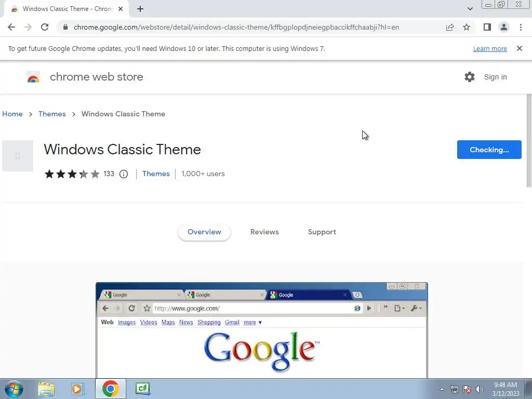Go back using the browser back arrow
This screenshot has height=399, width=532.
(11, 27)
